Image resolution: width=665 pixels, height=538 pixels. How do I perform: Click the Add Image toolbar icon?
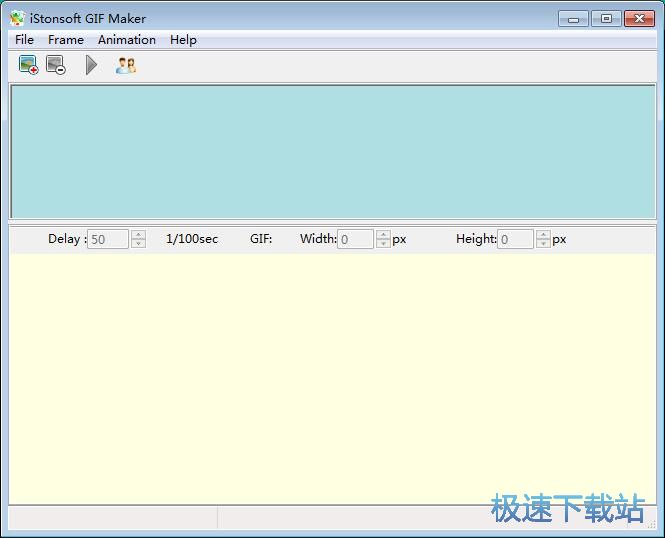click(x=28, y=65)
